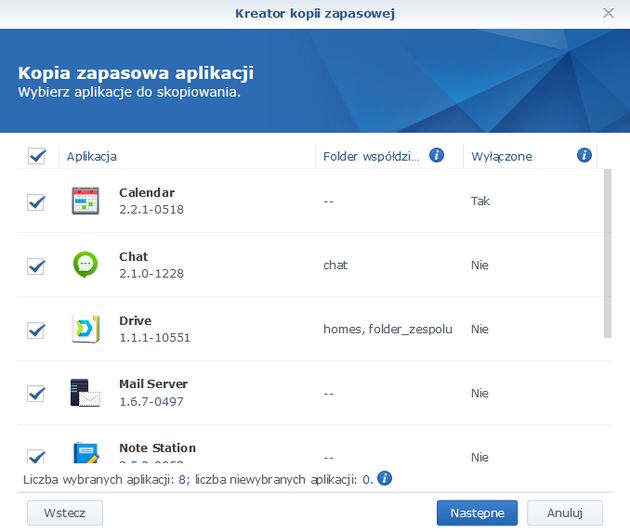Click the Chat app icon

click(x=85, y=264)
